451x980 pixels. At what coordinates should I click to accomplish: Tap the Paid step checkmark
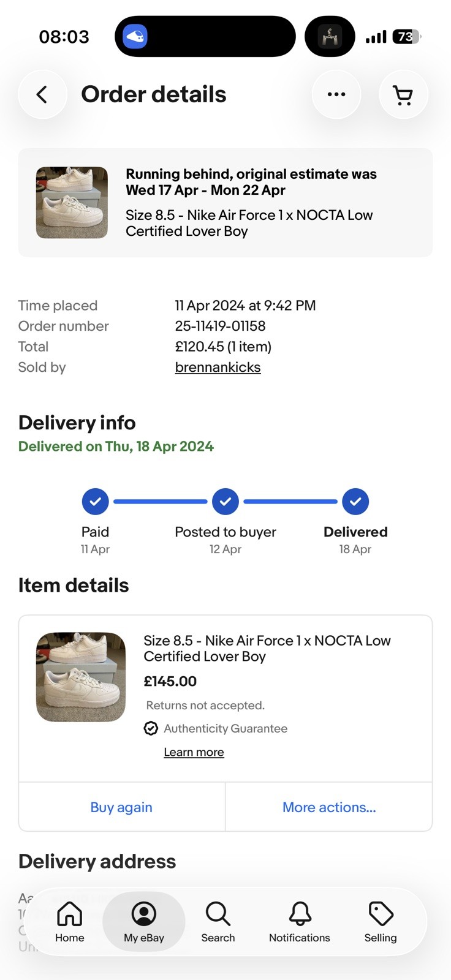(x=95, y=502)
